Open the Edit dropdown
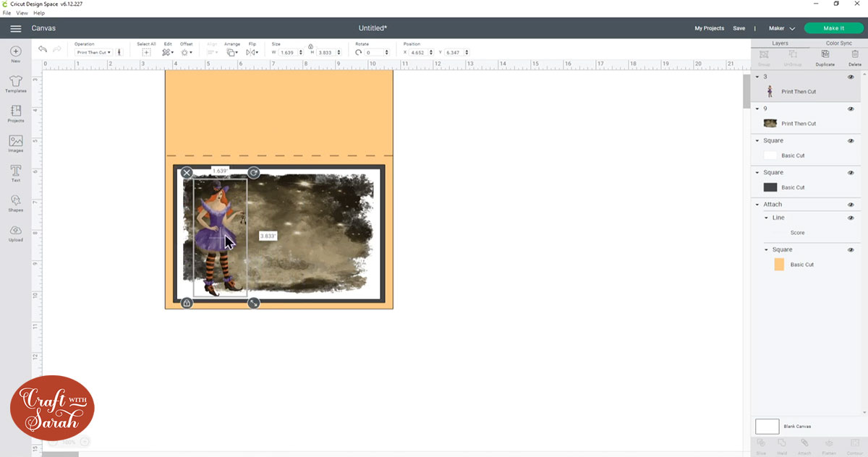868x457 pixels. [x=167, y=53]
